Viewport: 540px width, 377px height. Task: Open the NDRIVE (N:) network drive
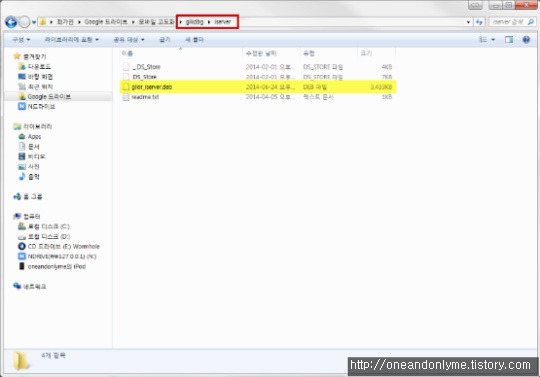[x=57, y=256]
